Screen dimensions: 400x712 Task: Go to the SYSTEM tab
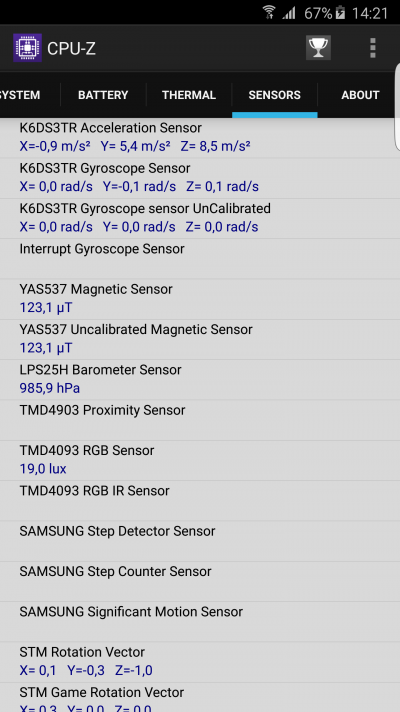pyautogui.click(x=20, y=95)
